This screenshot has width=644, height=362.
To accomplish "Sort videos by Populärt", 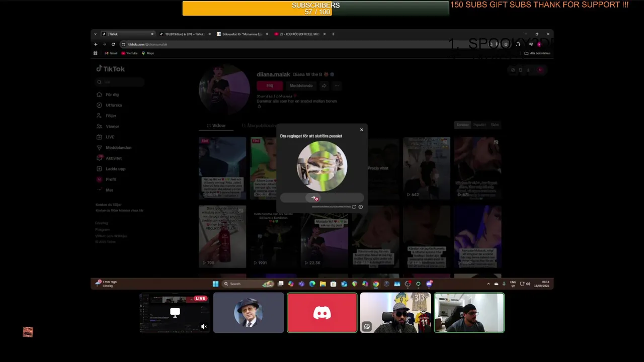I will click(x=479, y=125).
